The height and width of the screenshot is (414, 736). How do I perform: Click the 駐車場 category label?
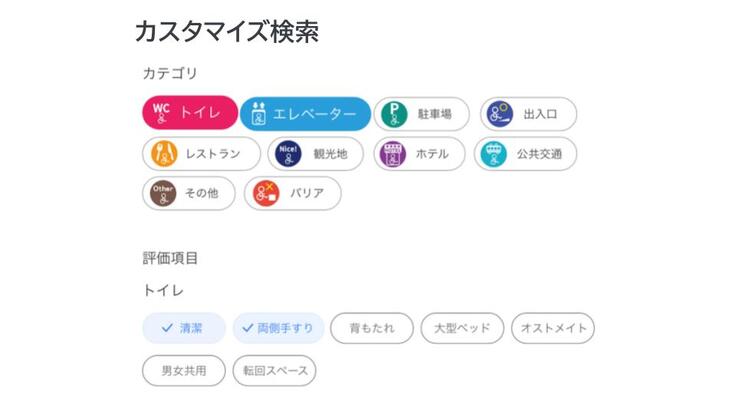coord(435,114)
